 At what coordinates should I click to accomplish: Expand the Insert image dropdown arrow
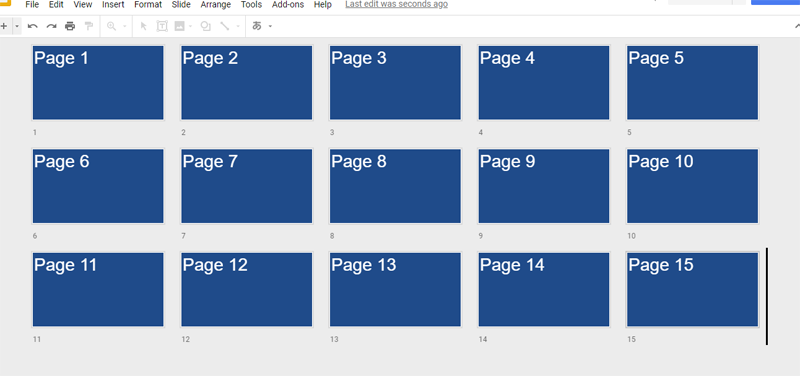[x=190, y=26]
